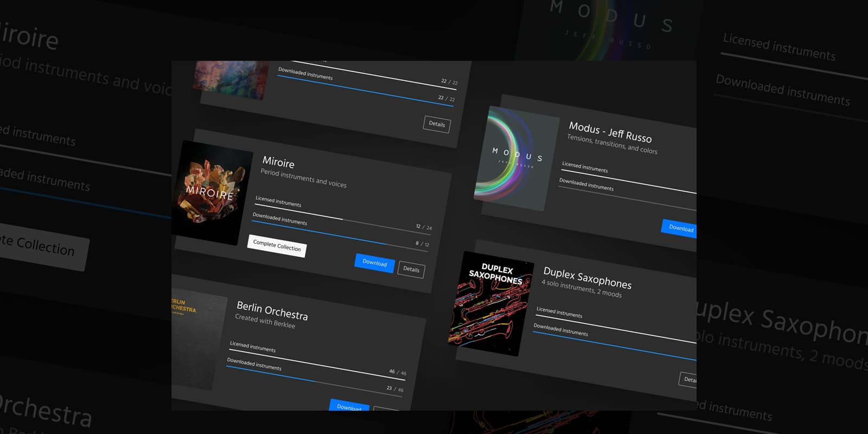Screen dimensions: 868x434
Task: Select the Miroire crystal cover artwork
Action: pos(213,193)
